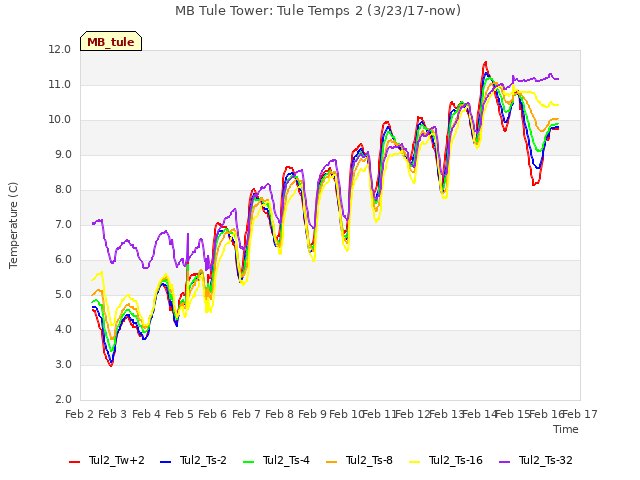Screen dimensions: 640x480
Task: Click the Feb 5 x-axis label
Action: pyautogui.click(x=180, y=414)
